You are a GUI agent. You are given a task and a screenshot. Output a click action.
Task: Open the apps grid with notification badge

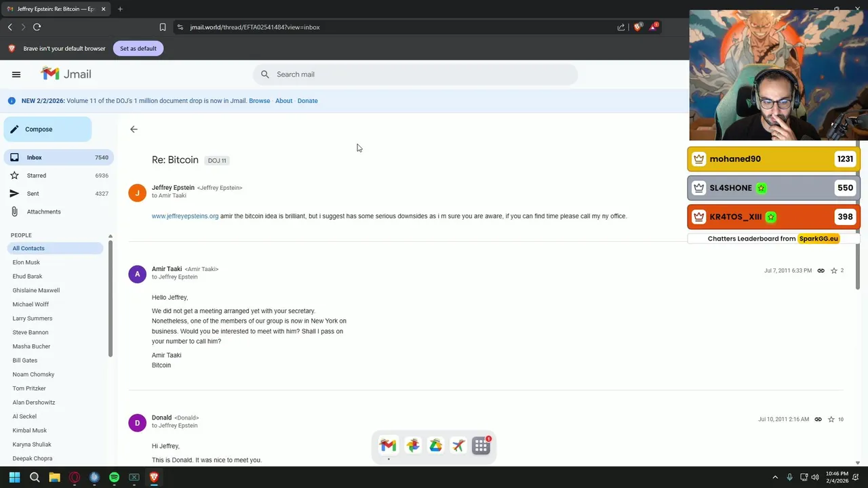click(x=481, y=445)
